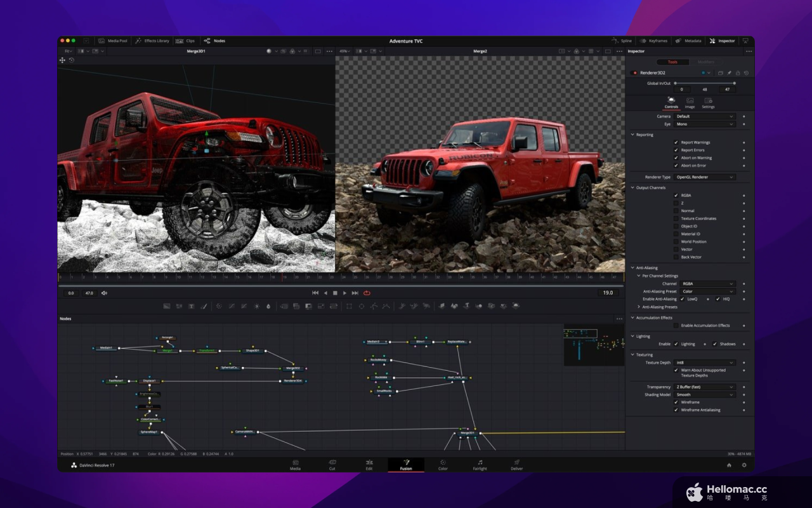Viewport: 812px width, 508px height.
Task: Switch to the Color page
Action: [443, 465]
